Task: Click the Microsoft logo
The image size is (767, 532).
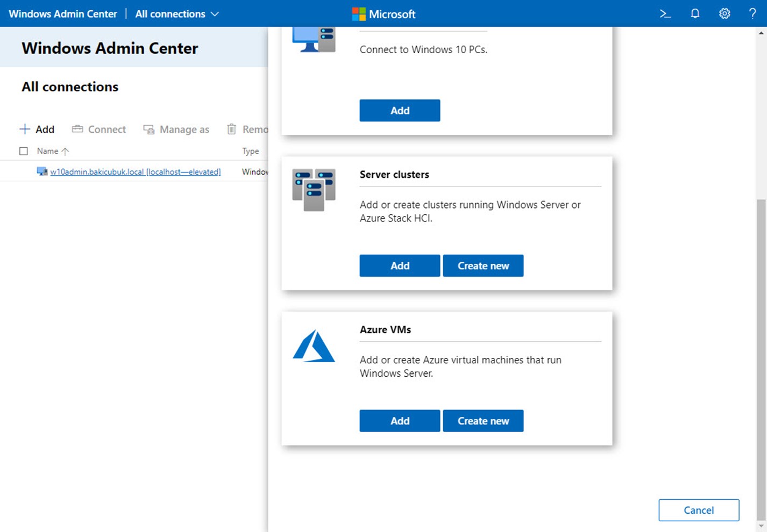Action: [x=383, y=14]
